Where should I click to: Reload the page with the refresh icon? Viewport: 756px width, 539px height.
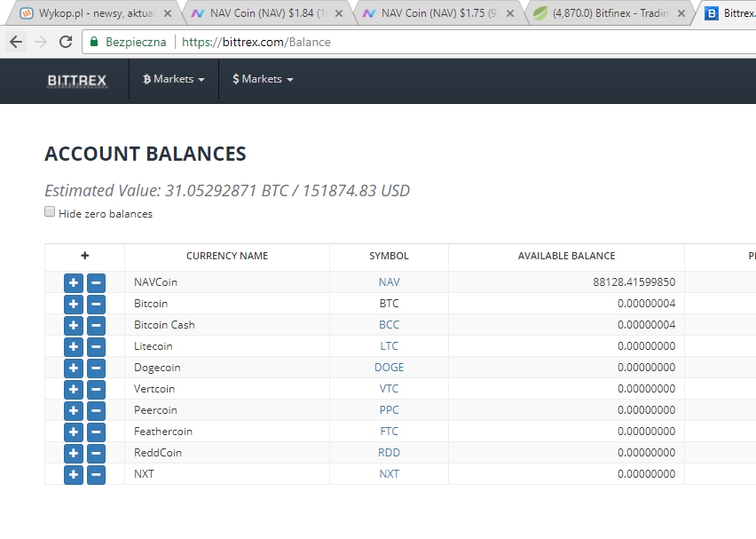[66, 42]
